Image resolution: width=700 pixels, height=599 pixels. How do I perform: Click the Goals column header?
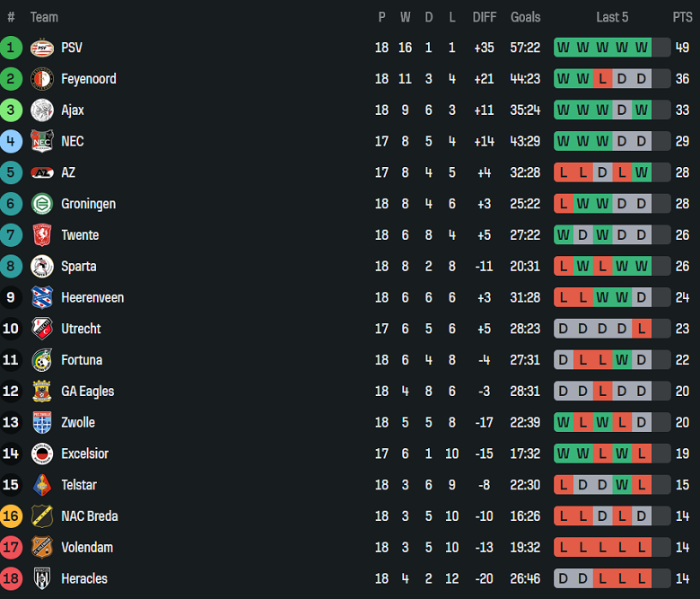(x=526, y=17)
